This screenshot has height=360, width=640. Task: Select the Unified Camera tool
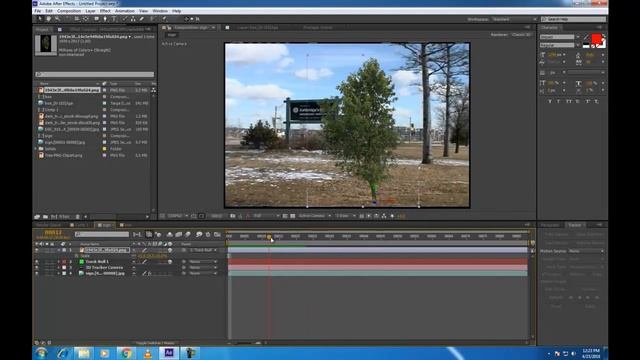[76, 19]
